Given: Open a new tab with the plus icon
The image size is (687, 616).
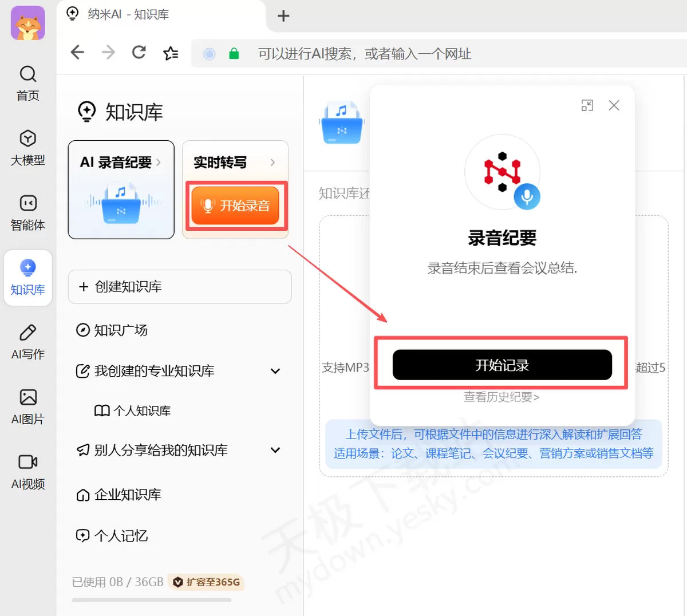Looking at the screenshot, I should (x=283, y=16).
